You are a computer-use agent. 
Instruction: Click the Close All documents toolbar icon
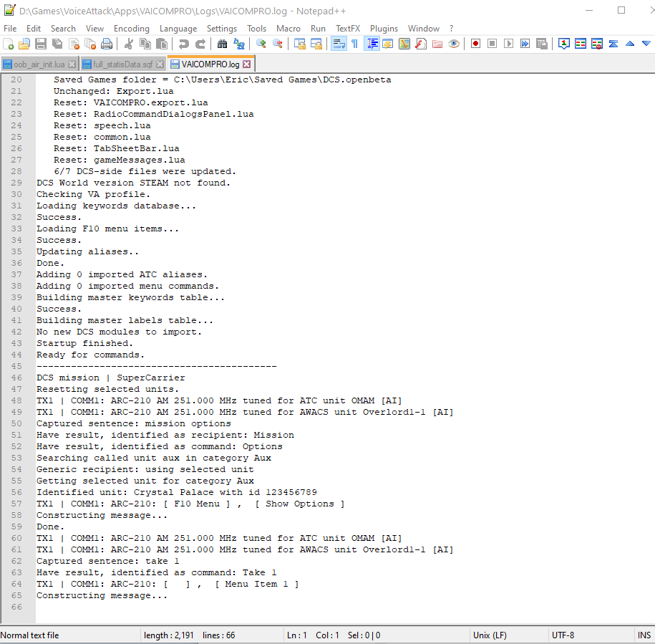90,44
